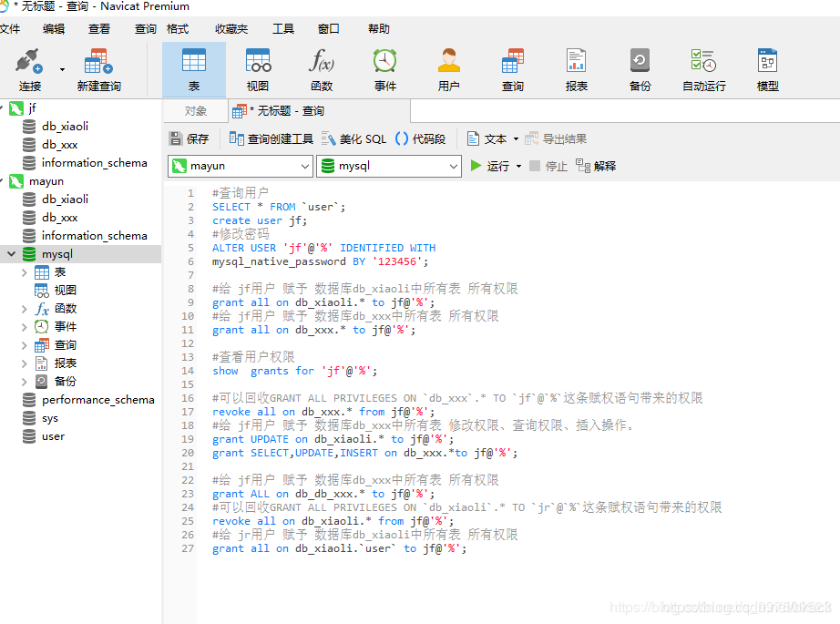Click line 27 grant all statement
Viewport: 840px width, 624px height.
(x=339, y=548)
